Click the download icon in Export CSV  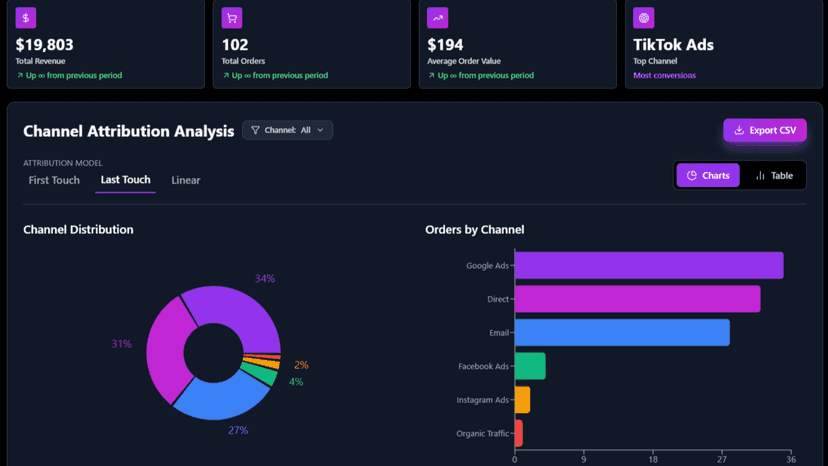tap(739, 130)
